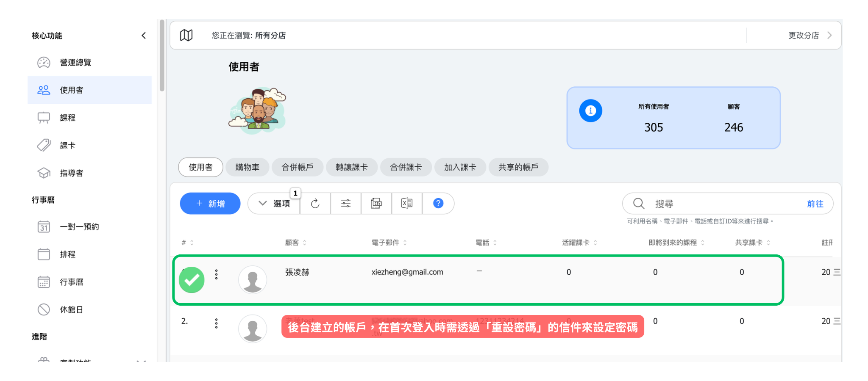Click the blue info icon in stats card
The image size is (868, 381).
pos(590,111)
